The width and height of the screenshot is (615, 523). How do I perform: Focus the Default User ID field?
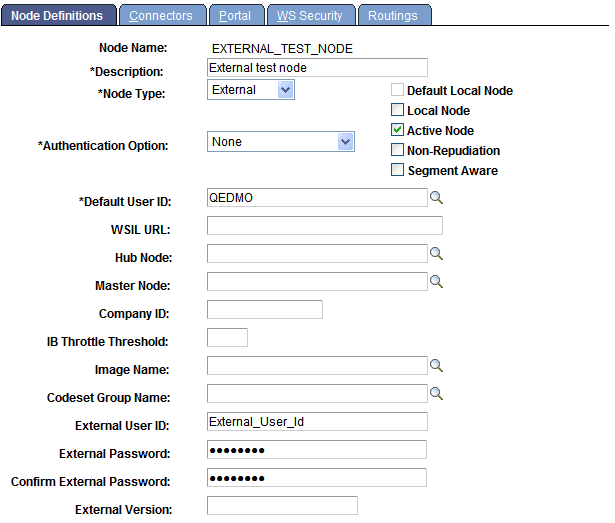317,197
